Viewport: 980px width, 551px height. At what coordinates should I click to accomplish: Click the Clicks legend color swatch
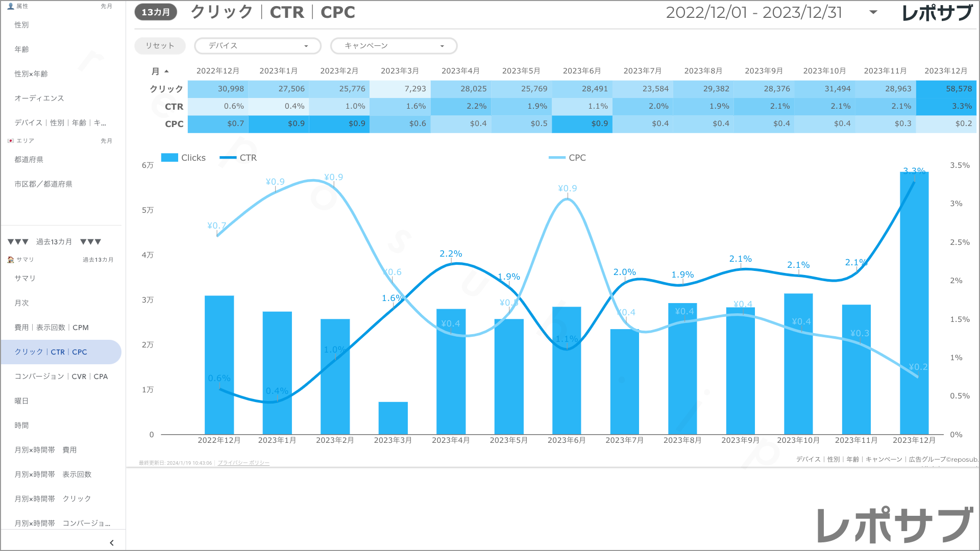pyautogui.click(x=169, y=158)
